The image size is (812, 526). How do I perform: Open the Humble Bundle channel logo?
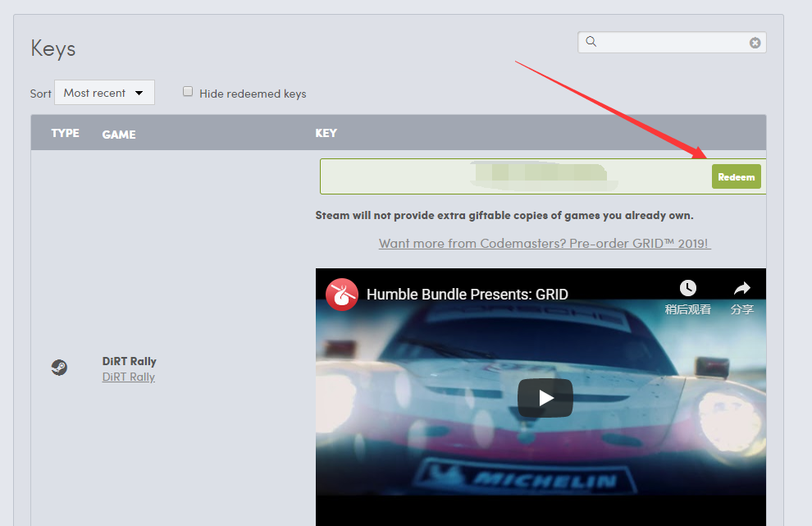(x=342, y=295)
